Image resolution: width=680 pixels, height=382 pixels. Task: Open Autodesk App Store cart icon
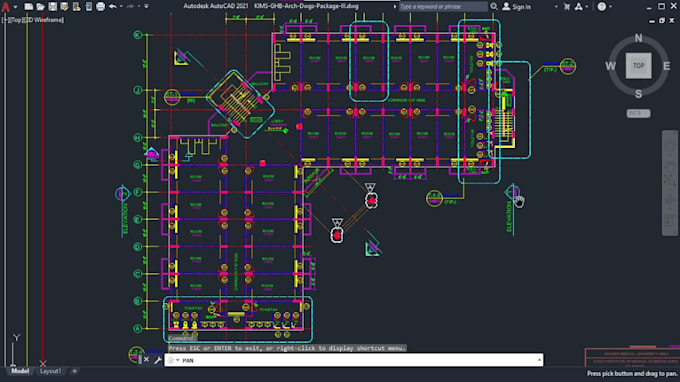pyautogui.click(x=567, y=7)
